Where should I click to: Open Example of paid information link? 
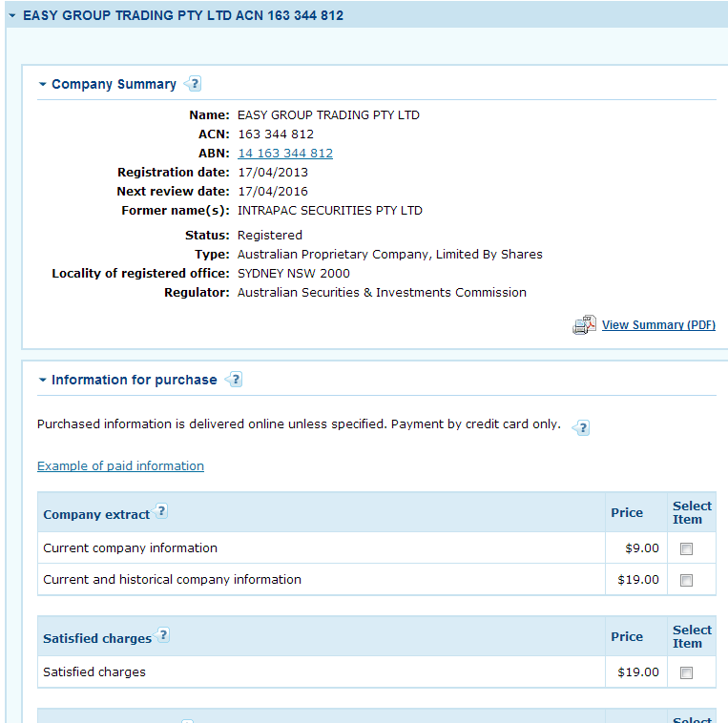(120, 465)
